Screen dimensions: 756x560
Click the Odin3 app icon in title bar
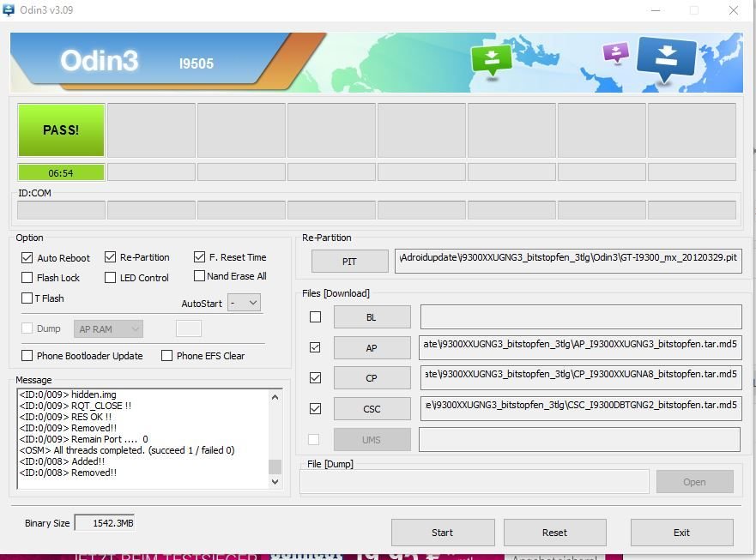click(9, 9)
